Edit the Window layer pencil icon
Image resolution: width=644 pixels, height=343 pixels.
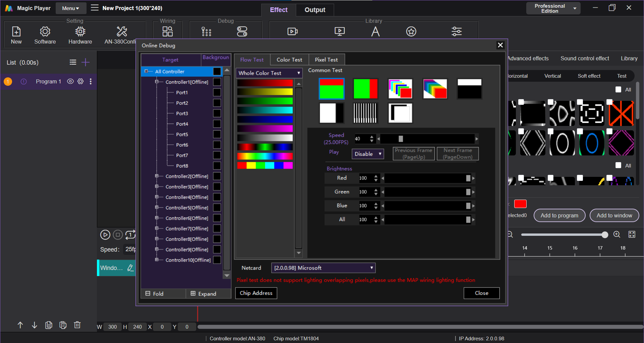point(130,268)
